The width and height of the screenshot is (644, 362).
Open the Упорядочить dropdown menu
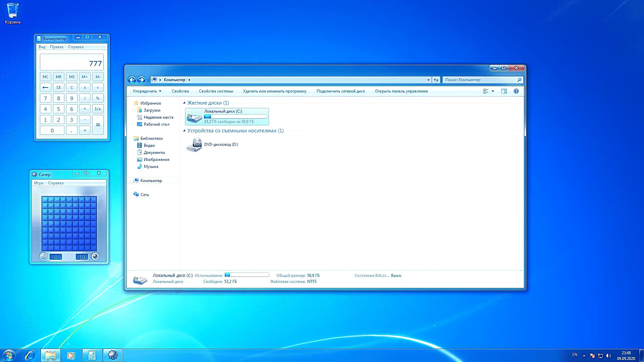[x=147, y=91]
